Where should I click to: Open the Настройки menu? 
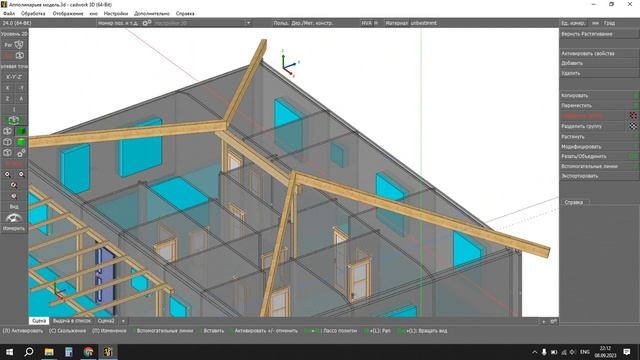pyautogui.click(x=116, y=13)
